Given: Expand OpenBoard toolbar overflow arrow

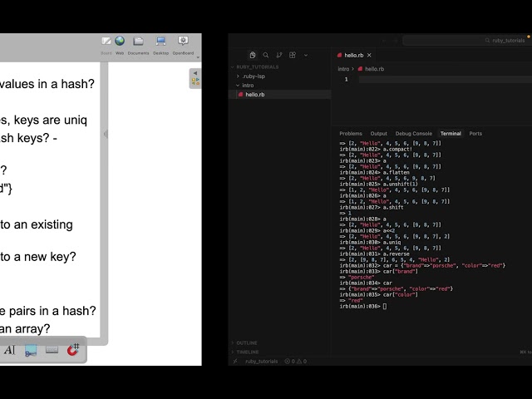Looking at the screenshot, I should coord(198,57).
